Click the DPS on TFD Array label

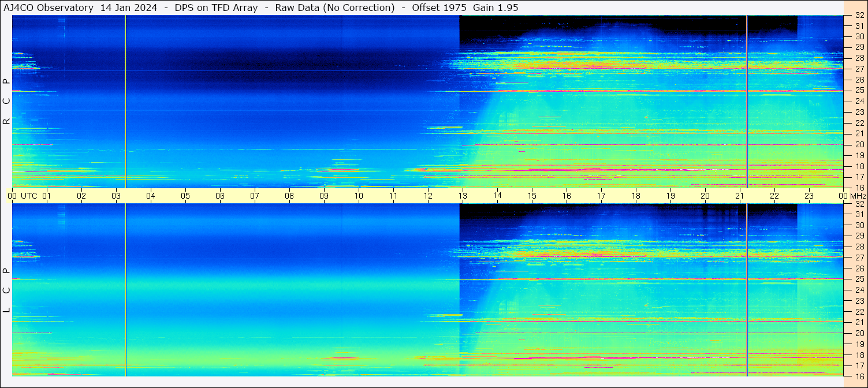click(216, 8)
